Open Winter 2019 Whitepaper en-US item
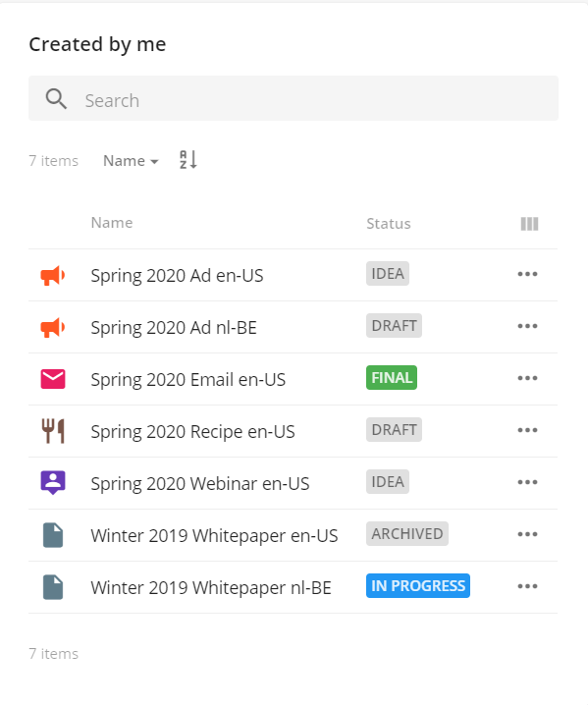The height and width of the screenshot is (705, 588). (214, 535)
